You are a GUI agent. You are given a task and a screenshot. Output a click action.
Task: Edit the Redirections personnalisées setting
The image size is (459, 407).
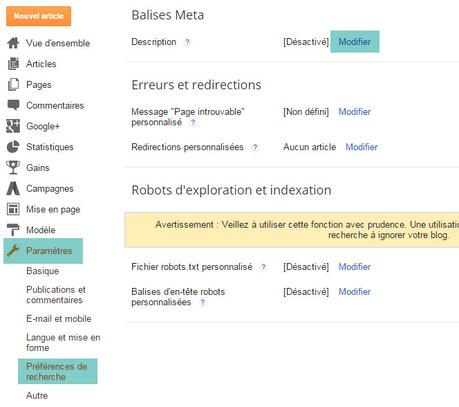click(x=361, y=147)
